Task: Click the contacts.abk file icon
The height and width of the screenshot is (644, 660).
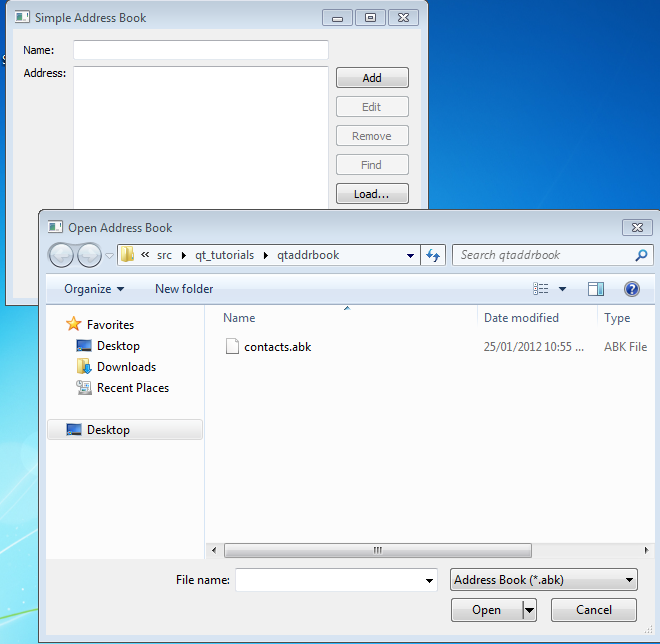Action: [x=232, y=346]
